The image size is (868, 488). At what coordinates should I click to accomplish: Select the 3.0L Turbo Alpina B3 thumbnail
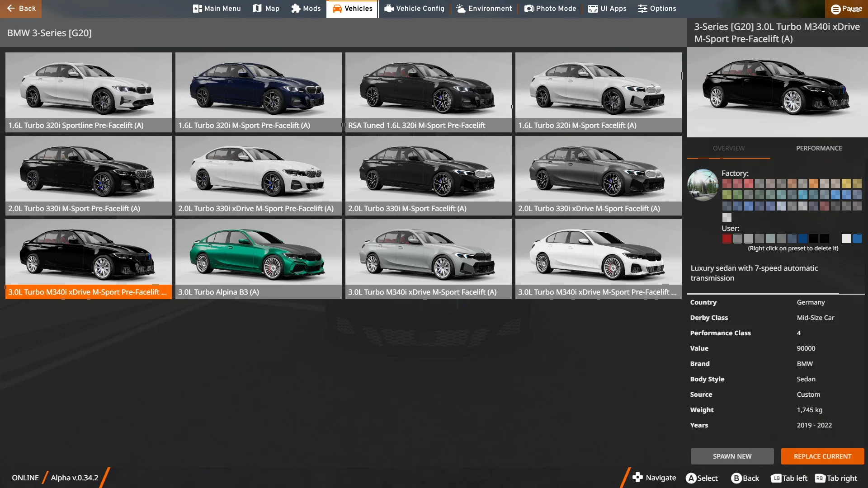[x=258, y=258]
